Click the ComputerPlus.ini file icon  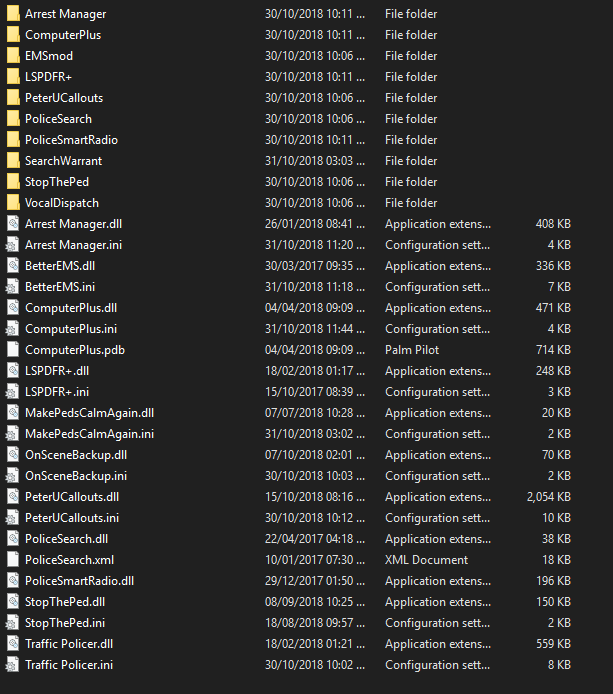12,329
